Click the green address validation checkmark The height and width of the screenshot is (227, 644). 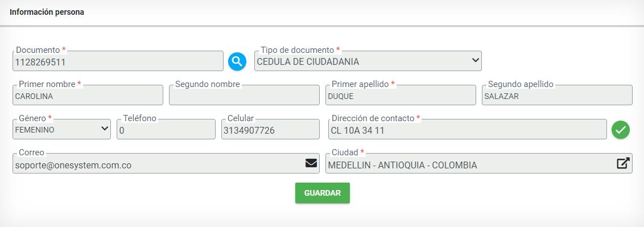click(x=621, y=130)
